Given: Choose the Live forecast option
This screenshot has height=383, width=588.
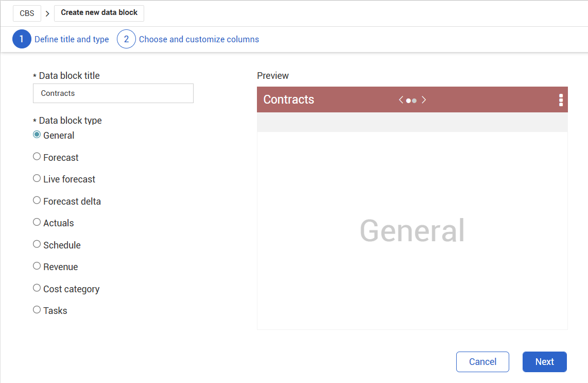Looking at the screenshot, I should tap(37, 178).
